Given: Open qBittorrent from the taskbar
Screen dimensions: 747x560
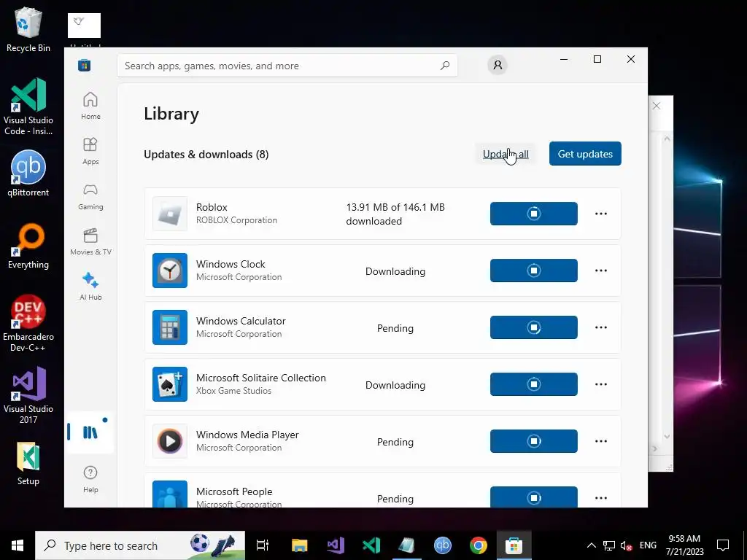Looking at the screenshot, I should tap(443, 545).
